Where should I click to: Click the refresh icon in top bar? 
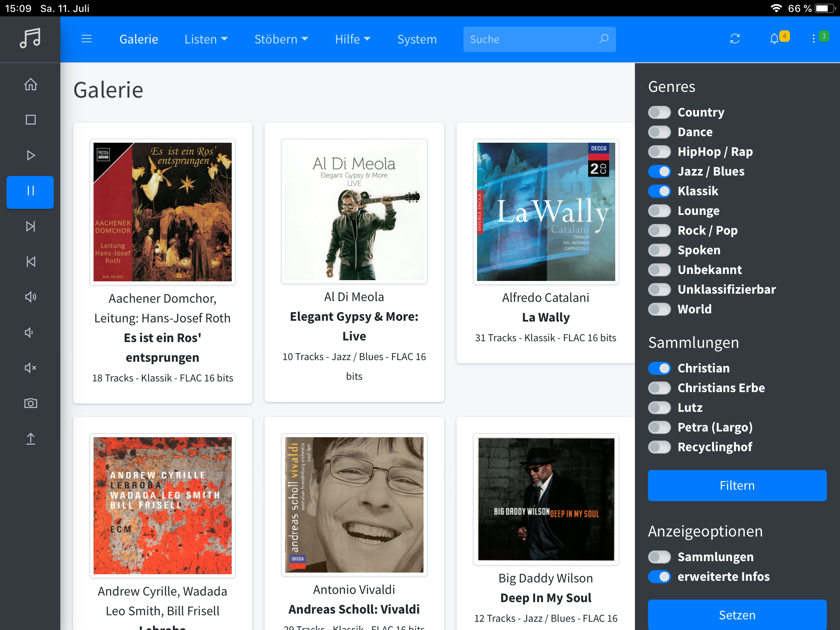(735, 39)
